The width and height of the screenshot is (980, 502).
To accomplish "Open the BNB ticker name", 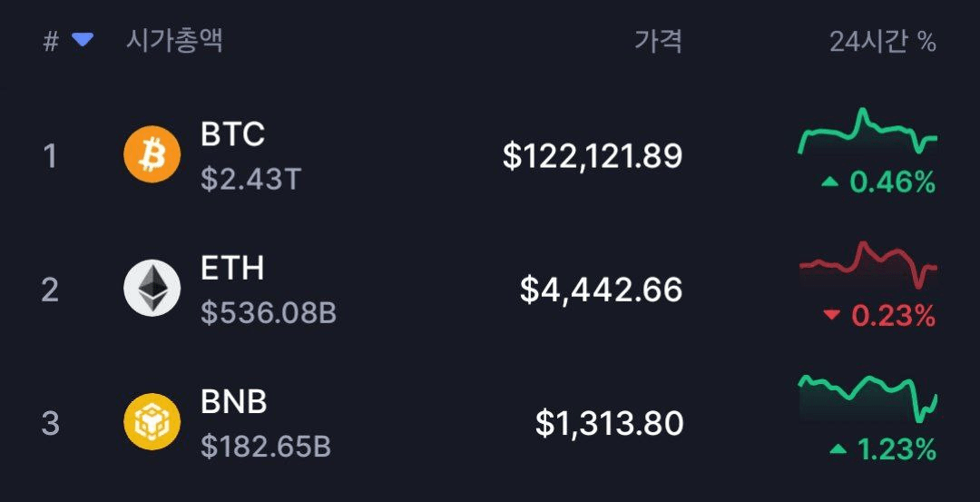I will [x=234, y=401].
